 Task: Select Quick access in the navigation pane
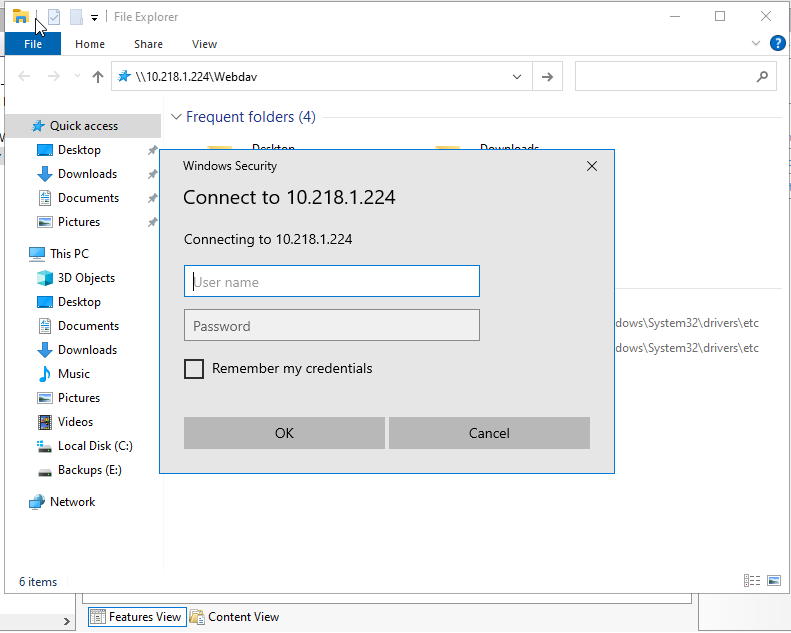(83, 126)
